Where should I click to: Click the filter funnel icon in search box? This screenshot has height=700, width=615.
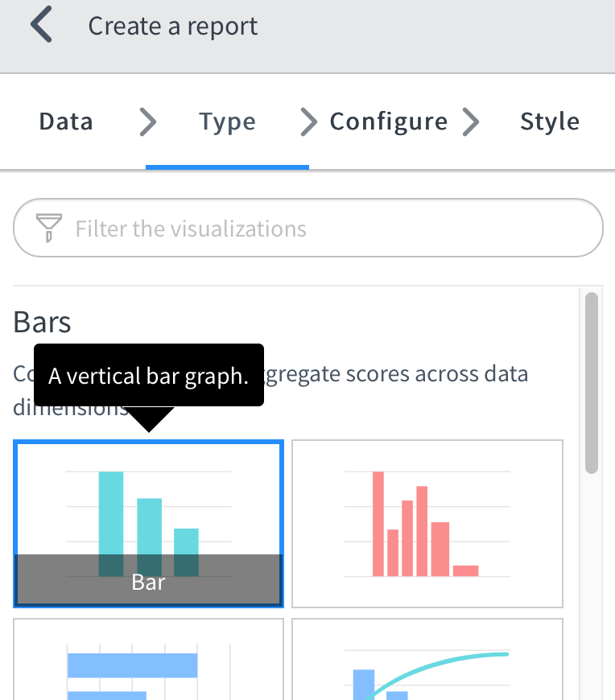49,228
